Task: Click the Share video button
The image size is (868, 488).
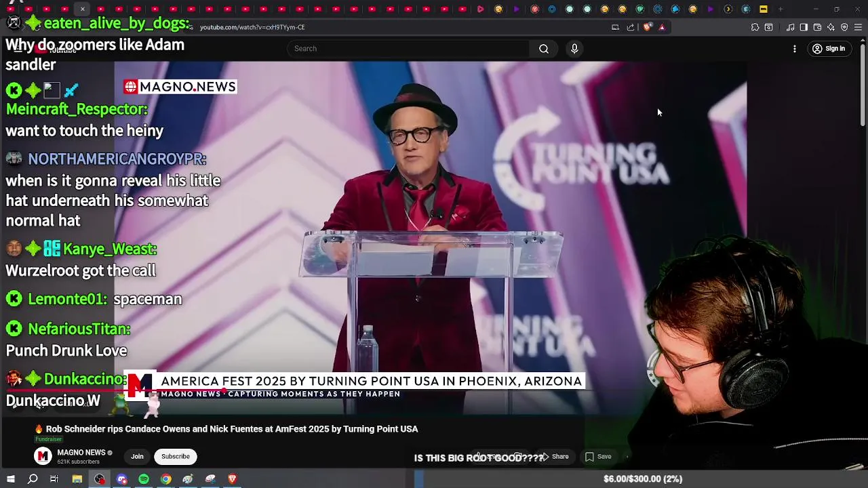Action: (x=555, y=456)
